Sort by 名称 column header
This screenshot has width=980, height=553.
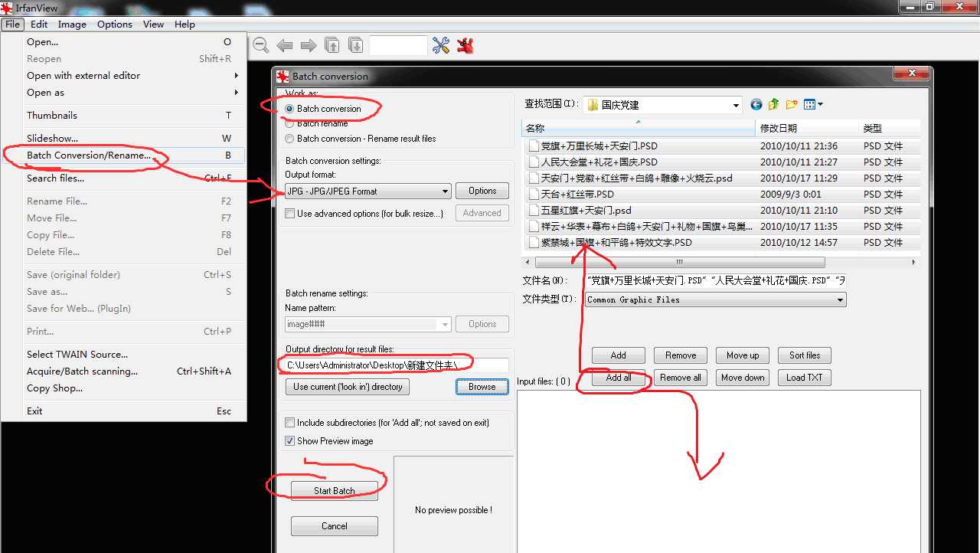click(639, 128)
